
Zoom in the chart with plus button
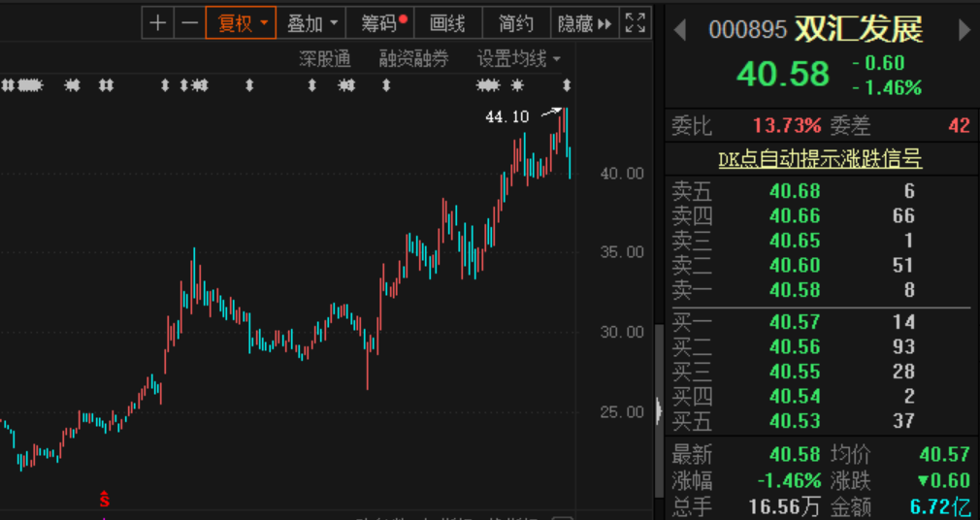(x=158, y=23)
